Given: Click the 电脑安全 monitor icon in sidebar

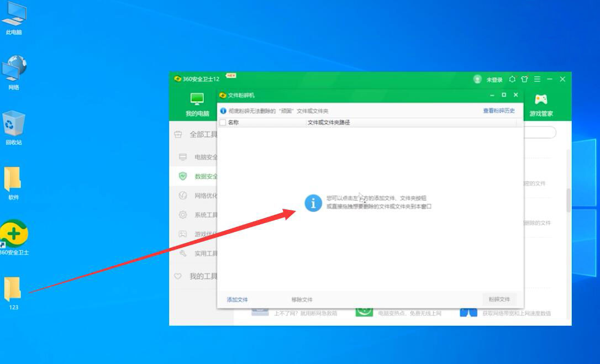Looking at the screenshot, I should pos(183,157).
